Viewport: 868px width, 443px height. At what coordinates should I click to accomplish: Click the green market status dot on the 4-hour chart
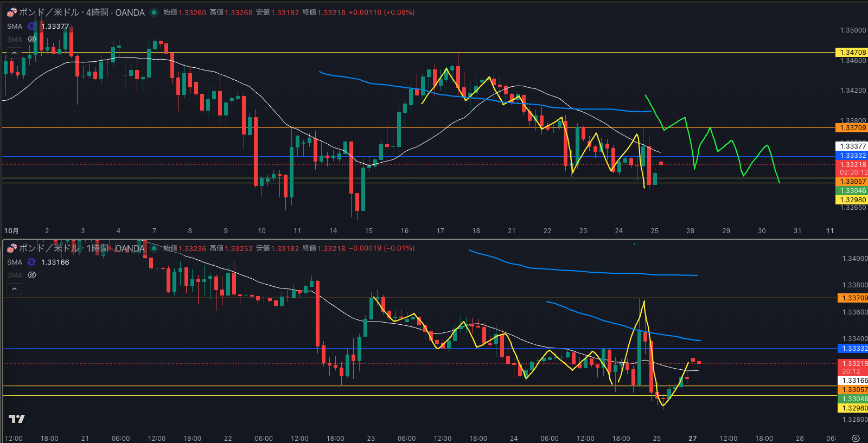coord(154,12)
